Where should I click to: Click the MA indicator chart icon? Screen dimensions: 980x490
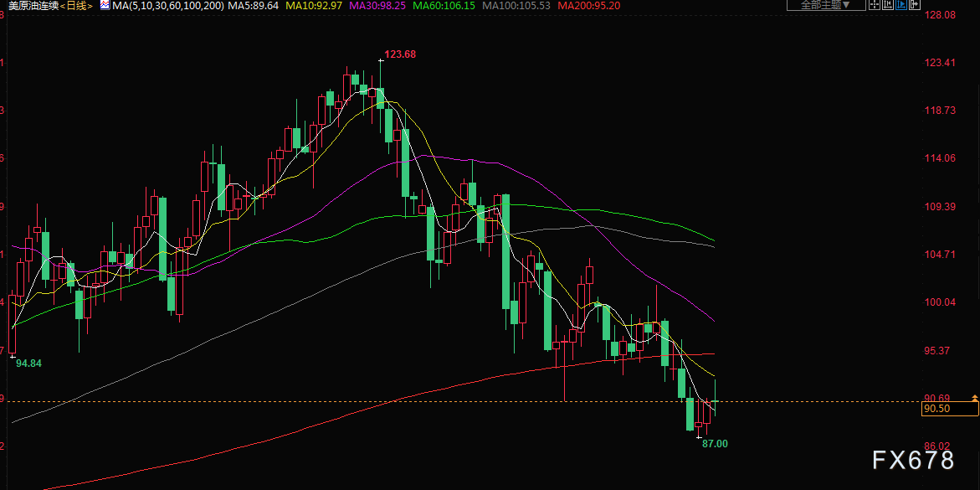click(x=105, y=5)
